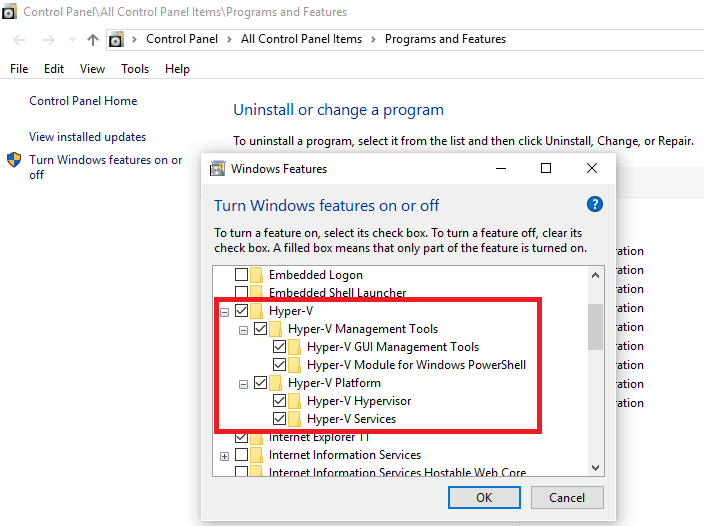Click Cancel in Windows Features dialog
The height and width of the screenshot is (526, 704).
[x=567, y=497]
